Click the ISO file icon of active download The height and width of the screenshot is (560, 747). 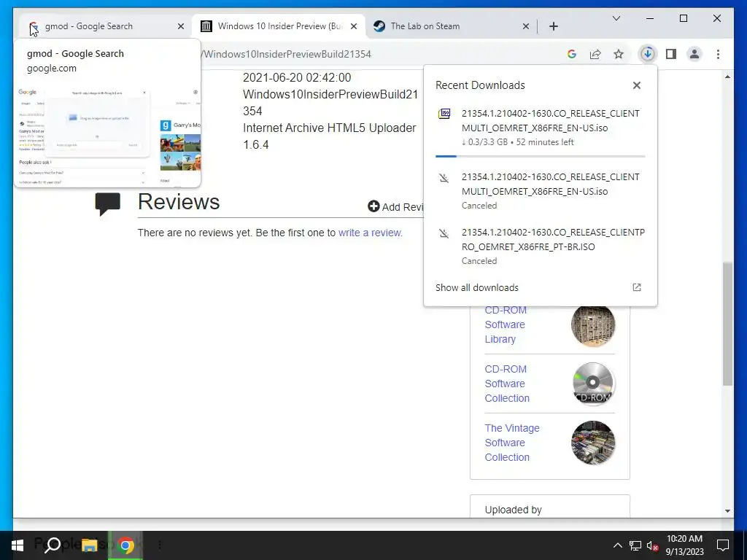[444, 114]
